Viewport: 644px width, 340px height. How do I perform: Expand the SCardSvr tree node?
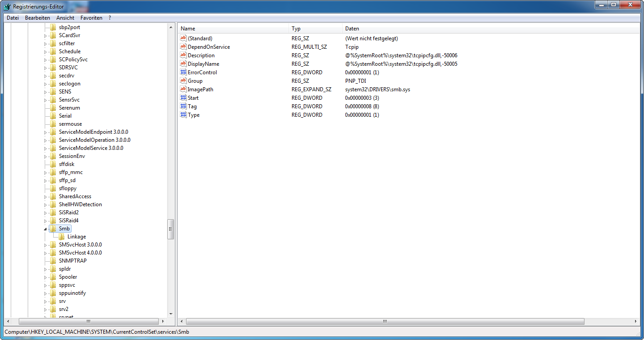pyautogui.click(x=45, y=35)
